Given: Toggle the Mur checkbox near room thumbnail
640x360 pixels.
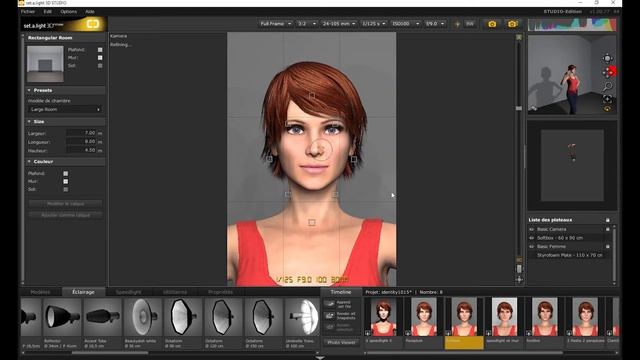Looking at the screenshot, I should click(x=100, y=58).
